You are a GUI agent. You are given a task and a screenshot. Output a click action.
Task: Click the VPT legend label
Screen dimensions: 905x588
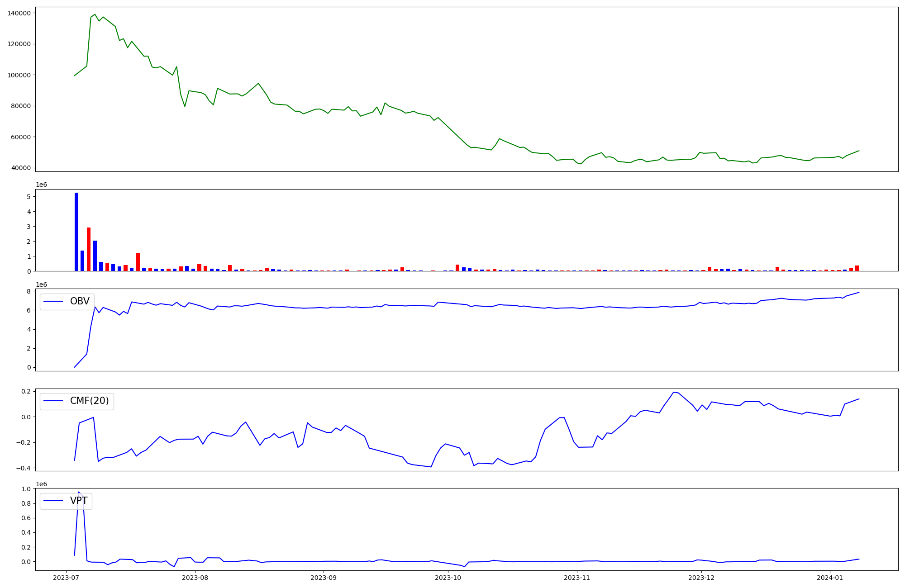79,501
